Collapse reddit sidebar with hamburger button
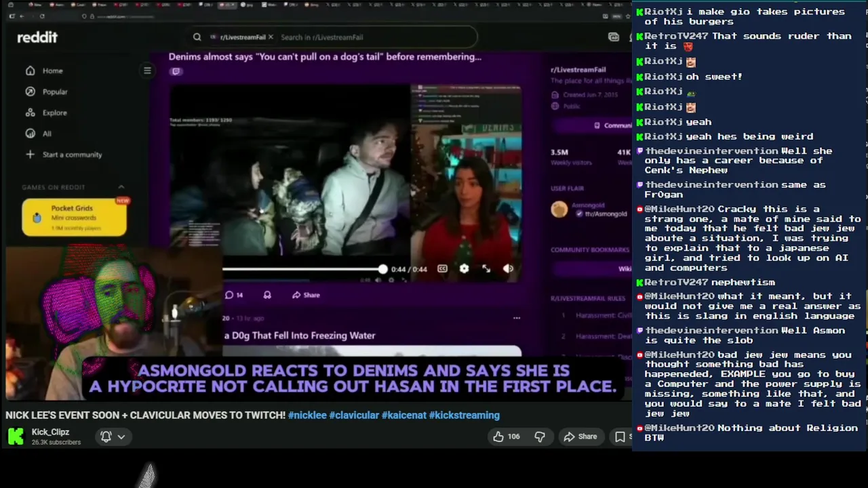The width and height of the screenshot is (868, 488). 147,70
